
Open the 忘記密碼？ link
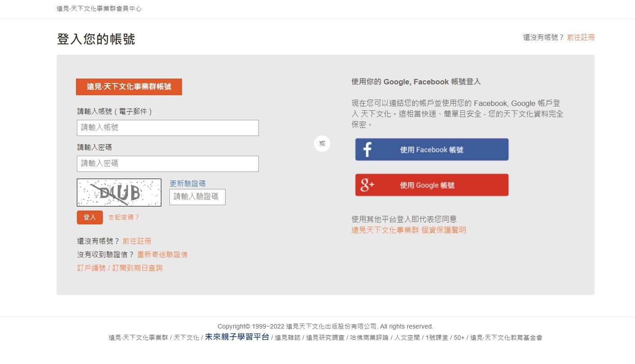(124, 217)
